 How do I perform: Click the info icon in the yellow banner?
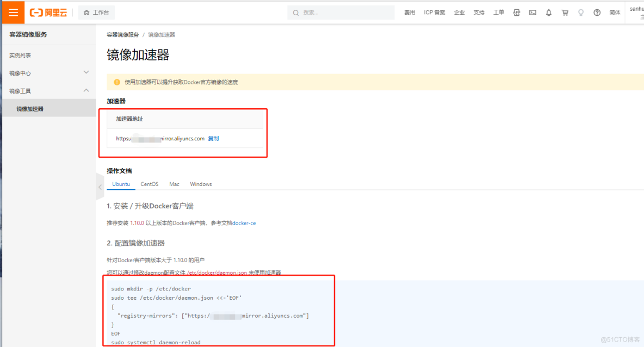click(x=117, y=82)
